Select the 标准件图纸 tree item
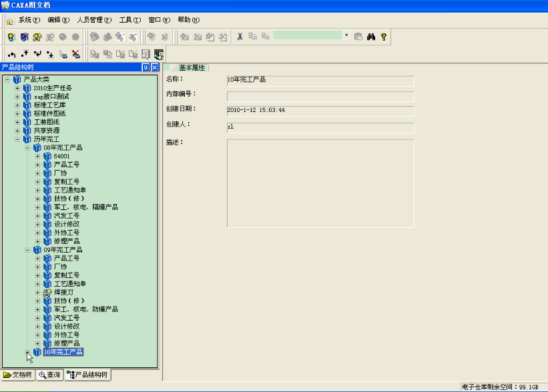 49,113
